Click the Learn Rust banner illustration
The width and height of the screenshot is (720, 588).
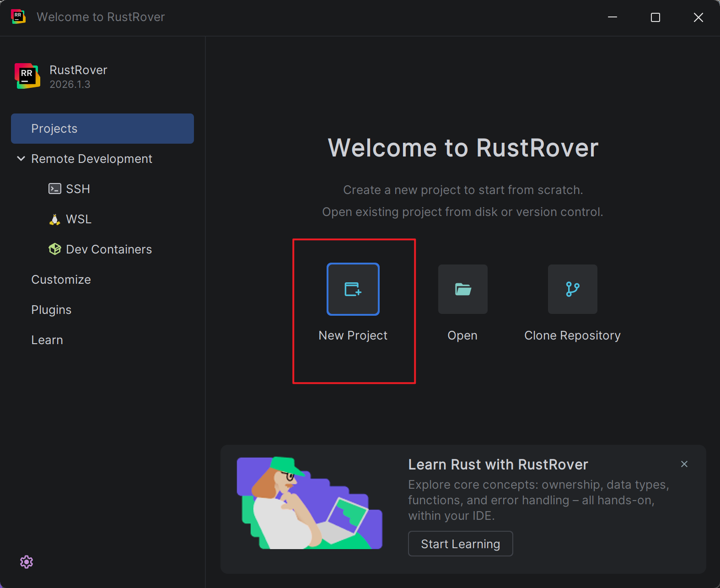(x=310, y=502)
